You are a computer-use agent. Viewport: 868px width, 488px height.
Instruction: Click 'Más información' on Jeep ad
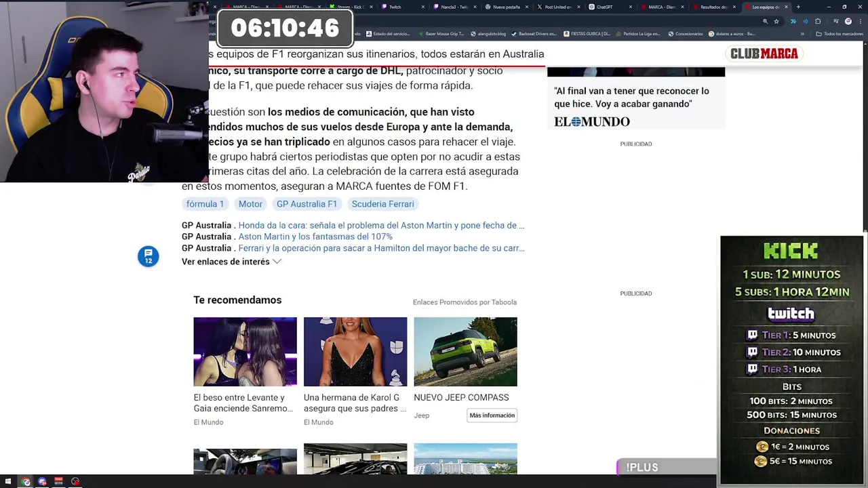tap(492, 415)
